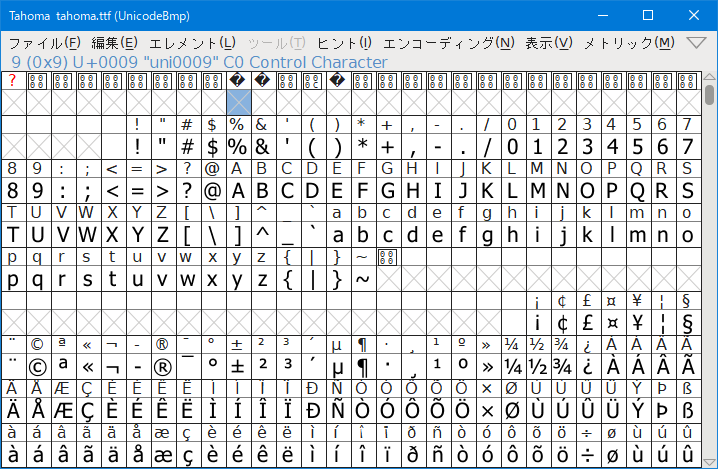Open the 編集(E) menu

point(114,43)
